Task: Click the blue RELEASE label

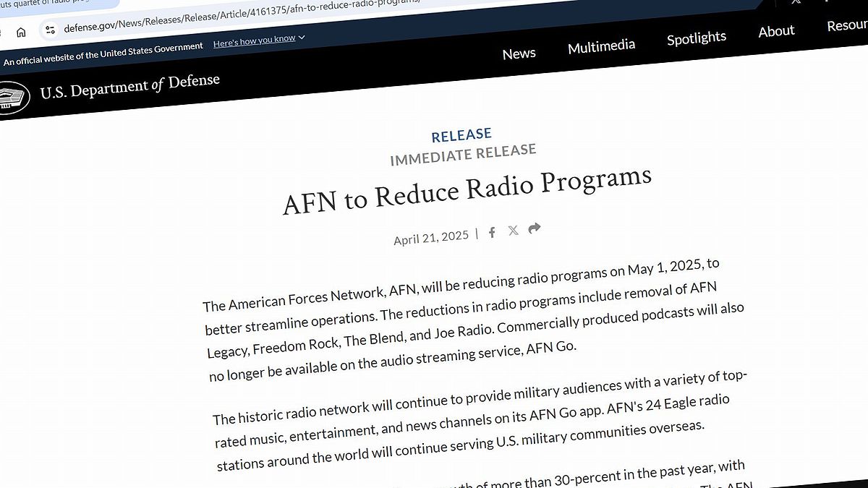Action: [x=461, y=135]
